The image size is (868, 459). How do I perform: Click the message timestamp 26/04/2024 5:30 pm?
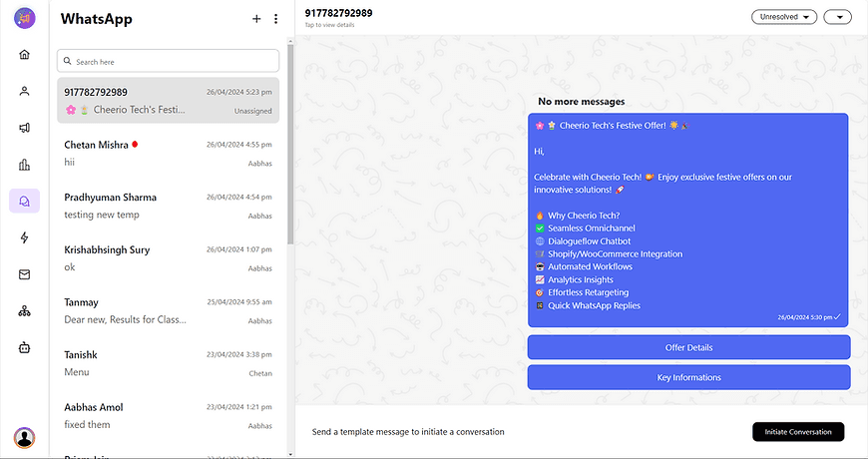[805, 318]
